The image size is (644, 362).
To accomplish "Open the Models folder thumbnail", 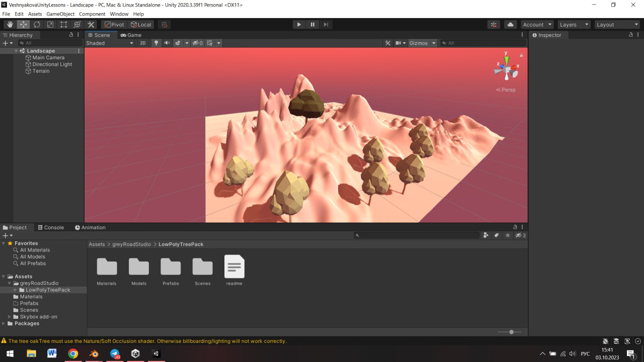I will (139, 266).
